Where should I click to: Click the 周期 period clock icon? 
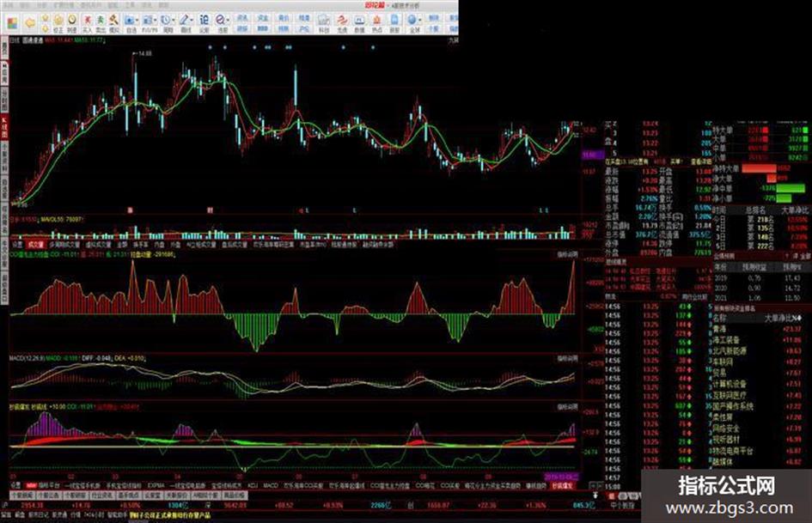[x=167, y=24]
